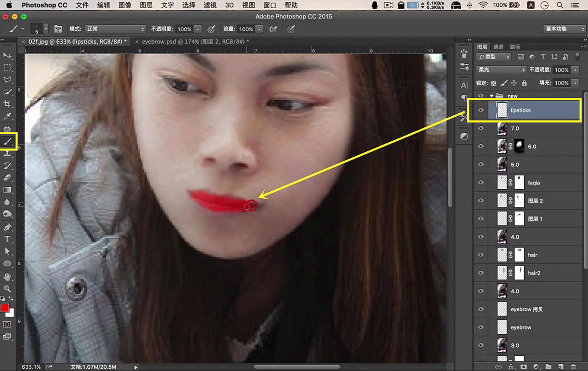Select the Hand tool
The image size is (588, 371).
coord(8,276)
